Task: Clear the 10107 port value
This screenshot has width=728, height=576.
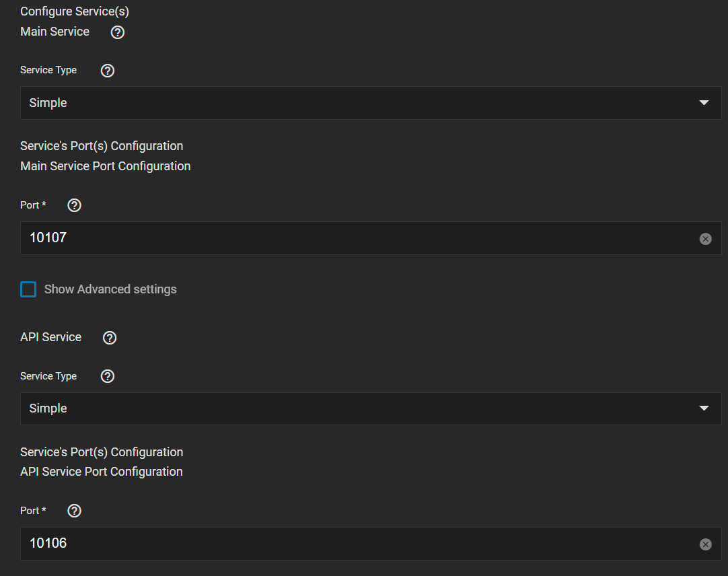Action: coord(705,238)
